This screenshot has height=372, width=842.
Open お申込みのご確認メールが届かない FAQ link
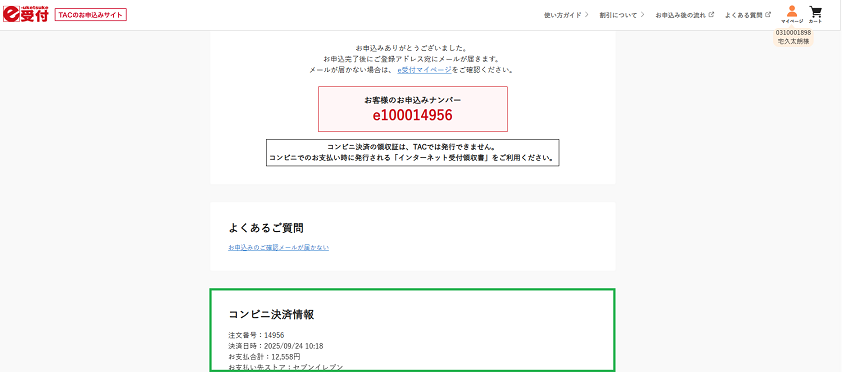coord(278,247)
